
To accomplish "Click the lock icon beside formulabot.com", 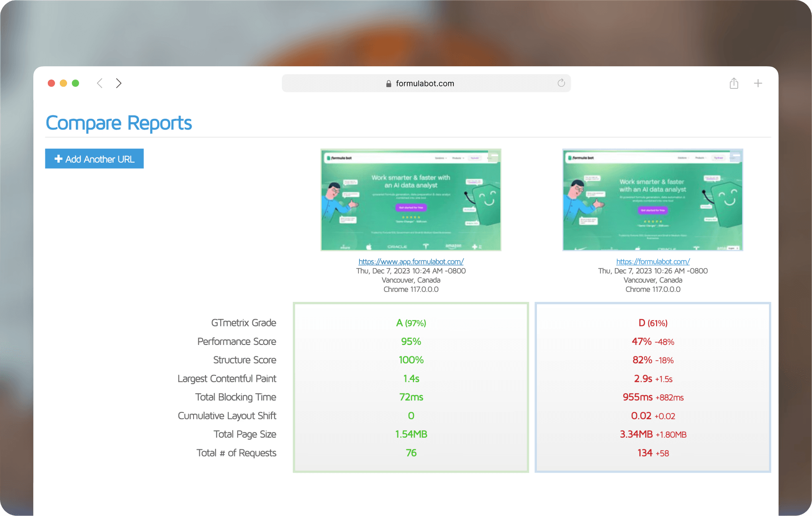I will click(x=388, y=84).
